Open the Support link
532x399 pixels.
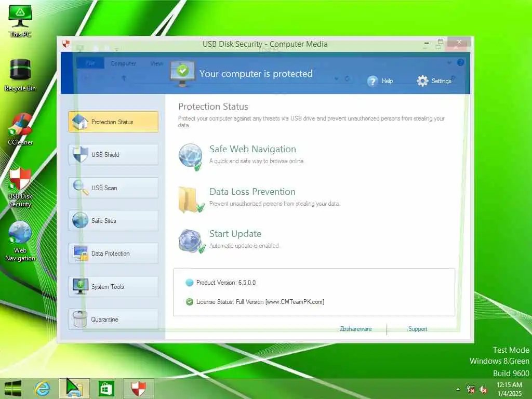point(418,329)
